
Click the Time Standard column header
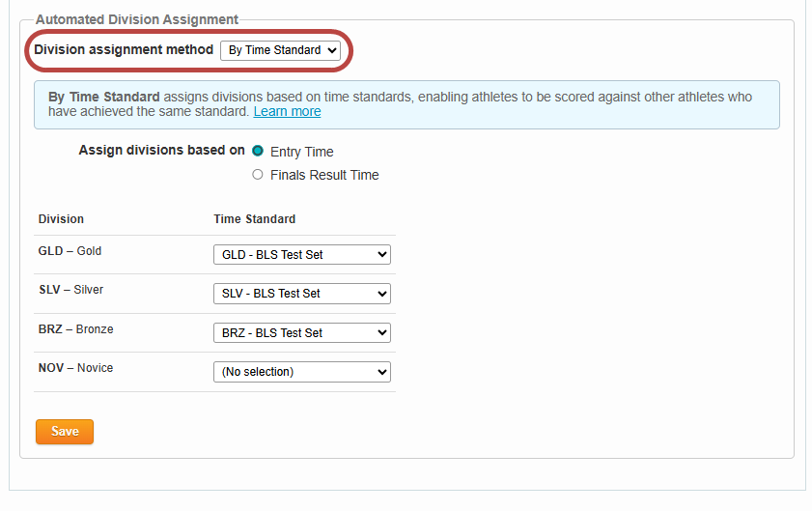[254, 219]
